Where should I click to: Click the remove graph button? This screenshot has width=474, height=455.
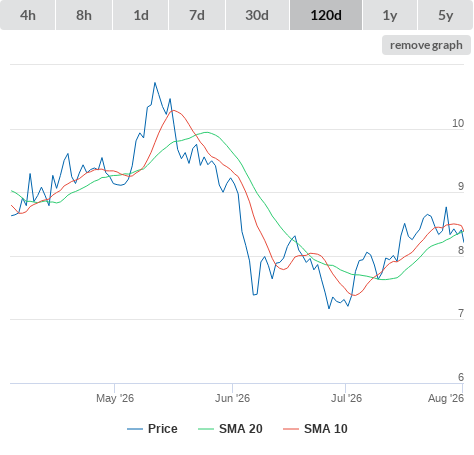(426, 45)
